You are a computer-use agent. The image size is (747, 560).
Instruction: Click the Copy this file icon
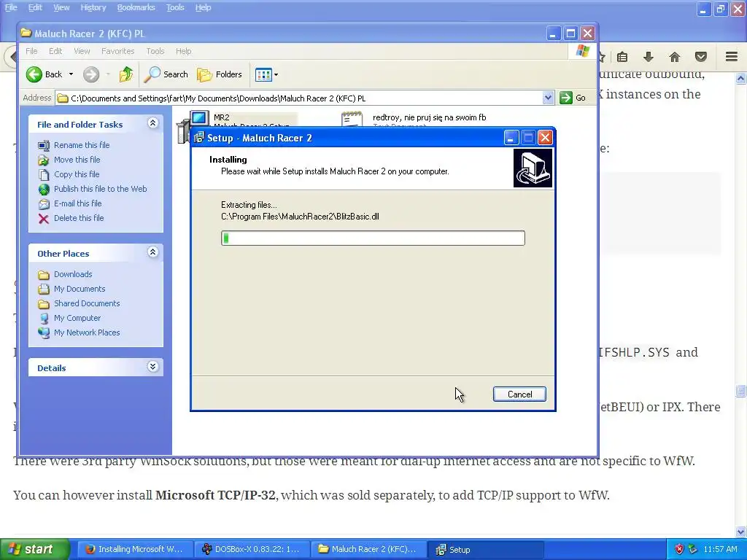44,174
